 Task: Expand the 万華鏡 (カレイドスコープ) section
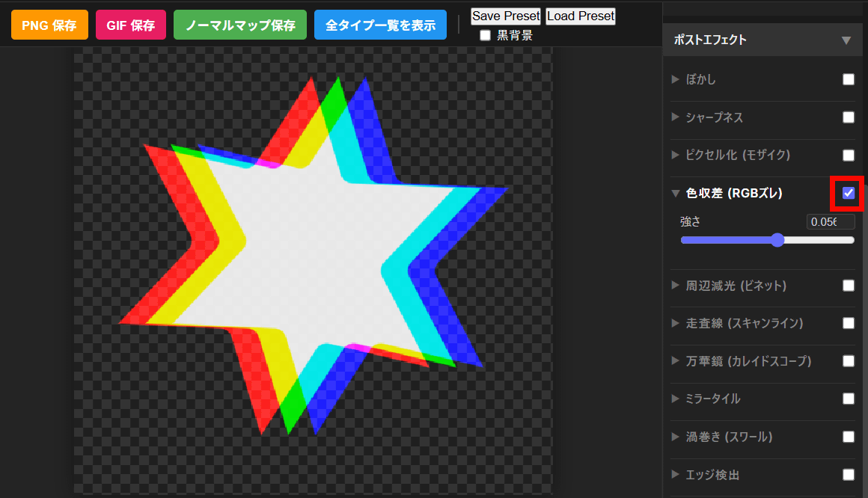pyautogui.click(x=748, y=361)
